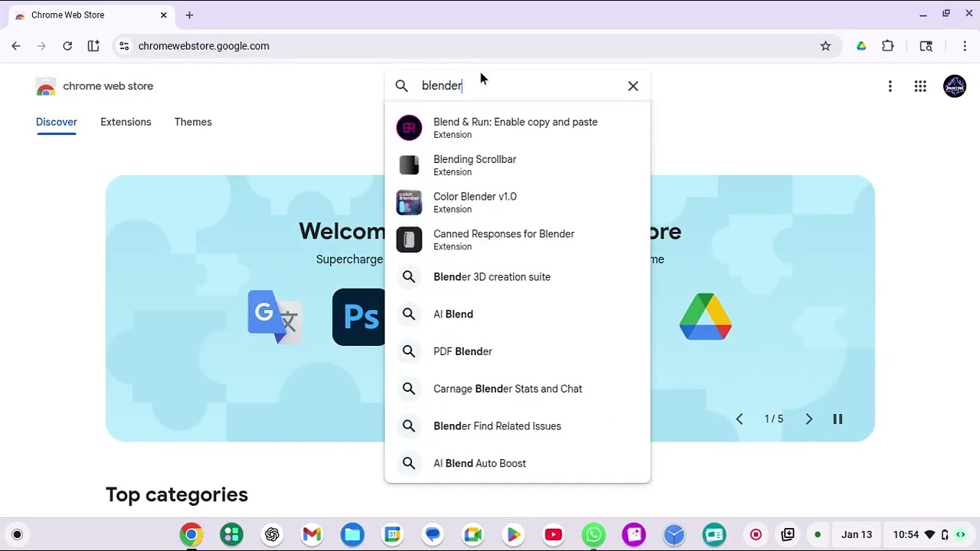Pause the banner carousel
This screenshot has height=551, width=980.
[838, 419]
